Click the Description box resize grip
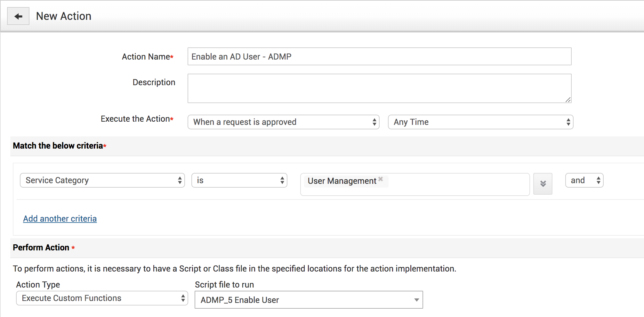The image size is (644, 317). [x=568, y=100]
